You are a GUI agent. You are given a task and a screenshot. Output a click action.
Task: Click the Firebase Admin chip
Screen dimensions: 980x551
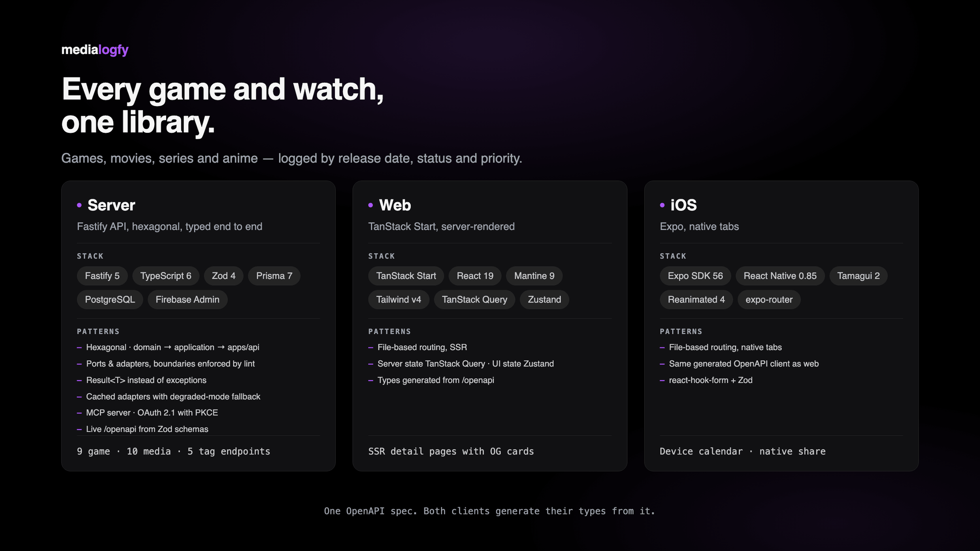187,300
